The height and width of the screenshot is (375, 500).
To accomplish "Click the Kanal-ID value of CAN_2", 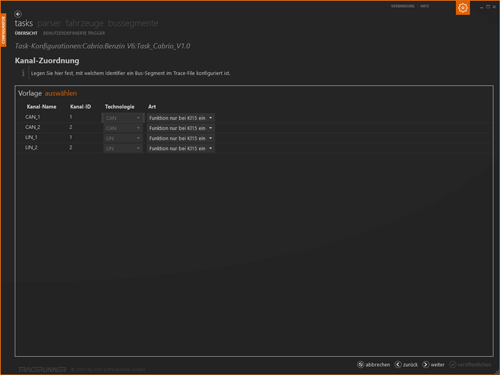I will coord(71,127).
